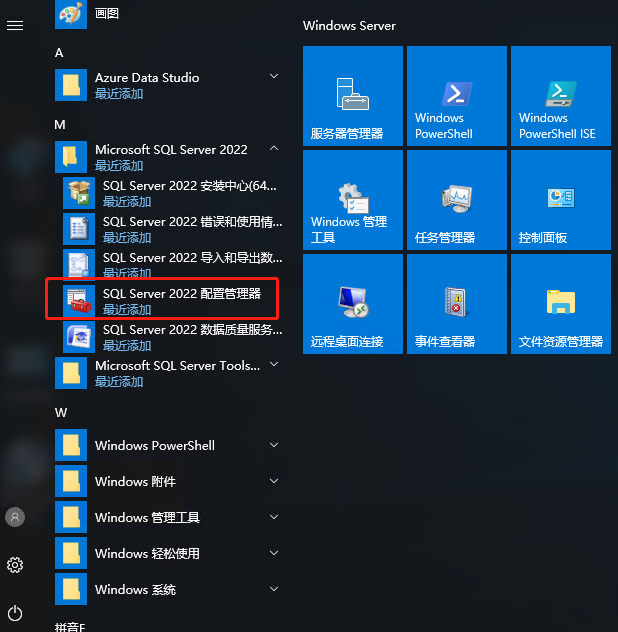This screenshot has width=618, height=632.
Task: Click the "画图" app label
Action: pyautogui.click(x=107, y=13)
